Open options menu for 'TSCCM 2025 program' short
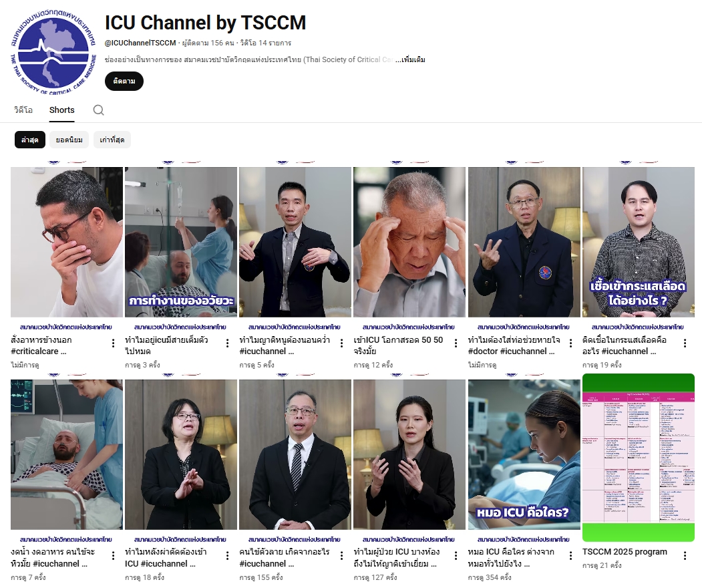Screen dimensions: 702x588 tap(685, 555)
